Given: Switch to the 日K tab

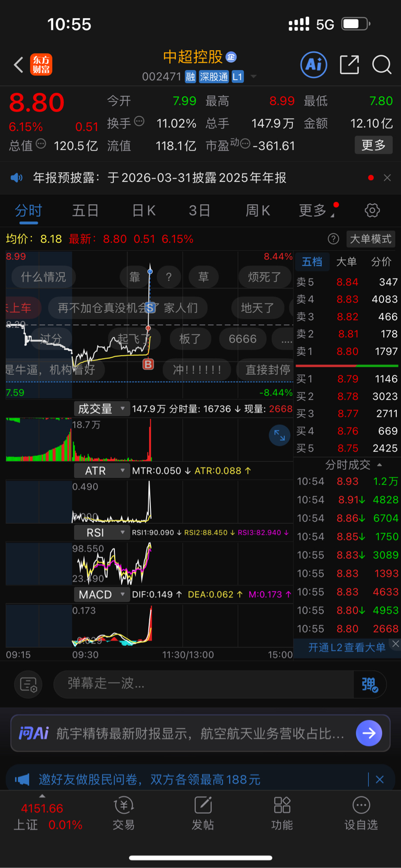Looking at the screenshot, I should [x=144, y=210].
